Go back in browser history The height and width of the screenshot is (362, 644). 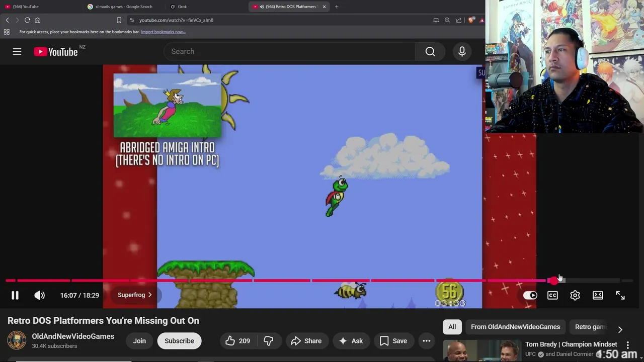coord(7,20)
